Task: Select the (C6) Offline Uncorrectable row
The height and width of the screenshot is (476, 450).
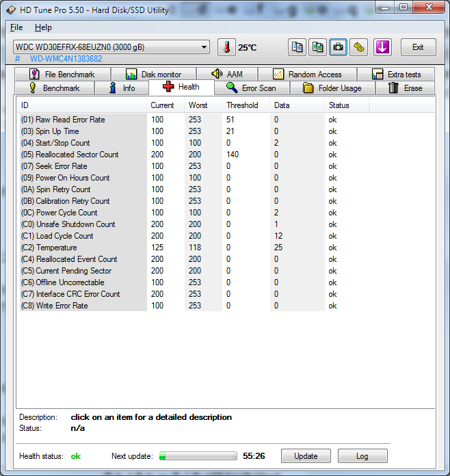Action: [x=194, y=282]
